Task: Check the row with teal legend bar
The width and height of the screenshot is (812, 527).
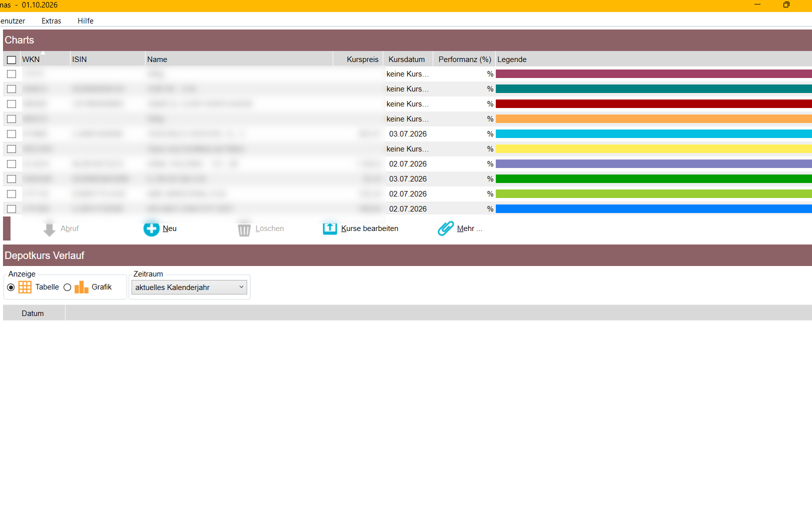Action: (12, 89)
